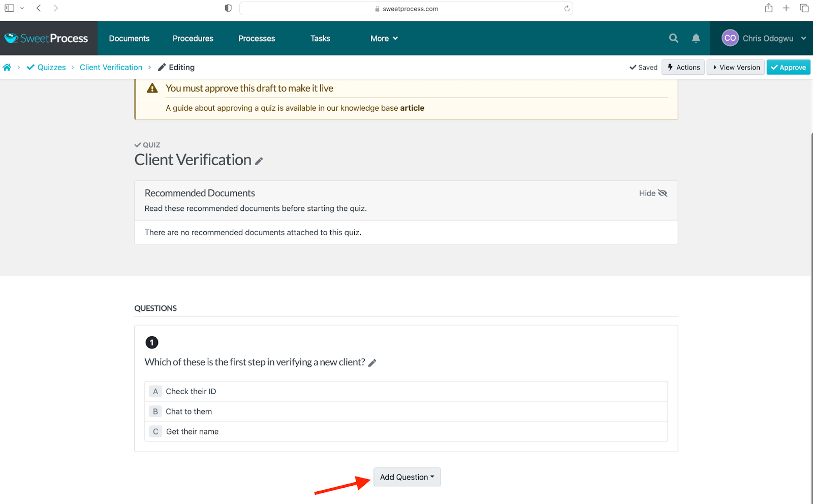This screenshot has height=504, width=813.
Task: Go to the Procedures menu item
Action: coord(193,39)
